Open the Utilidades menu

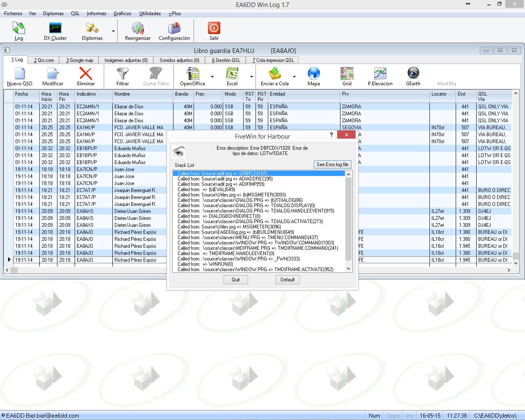pos(150,14)
